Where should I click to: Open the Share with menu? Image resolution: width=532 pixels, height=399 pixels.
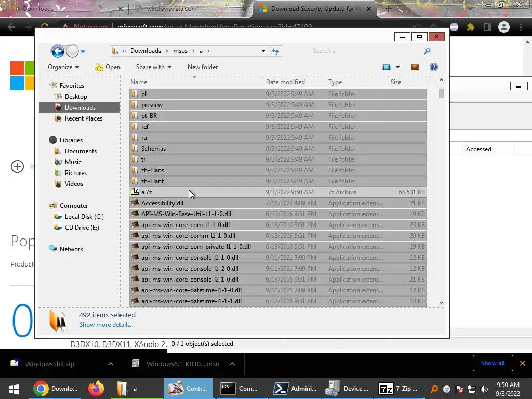tap(154, 67)
